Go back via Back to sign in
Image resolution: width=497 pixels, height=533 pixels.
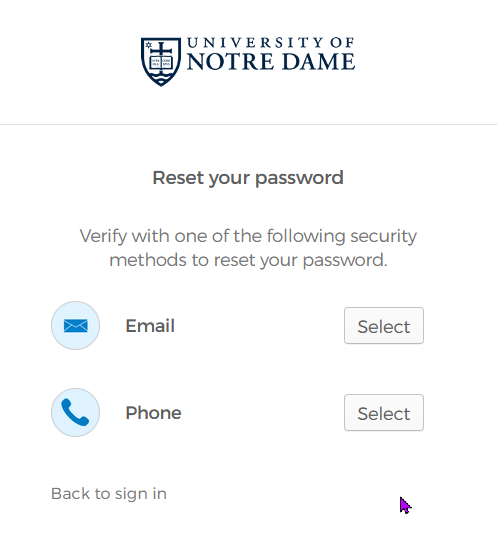109,494
